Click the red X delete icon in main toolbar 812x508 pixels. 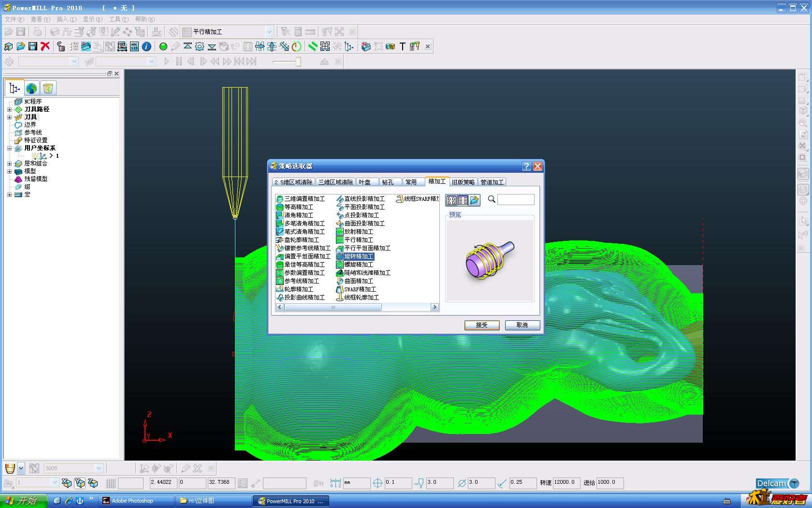click(45, 46)
